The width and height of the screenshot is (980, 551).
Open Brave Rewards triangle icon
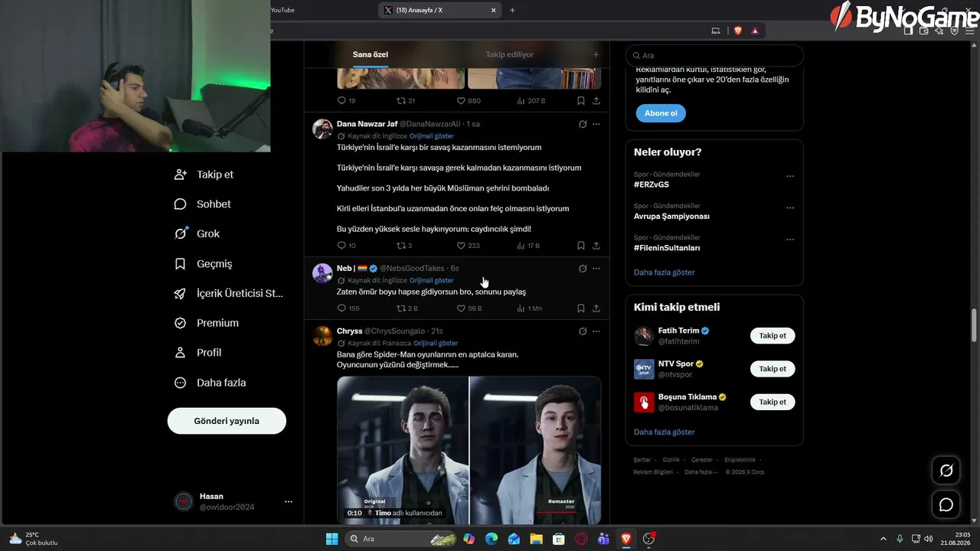[x=755, y=31]
